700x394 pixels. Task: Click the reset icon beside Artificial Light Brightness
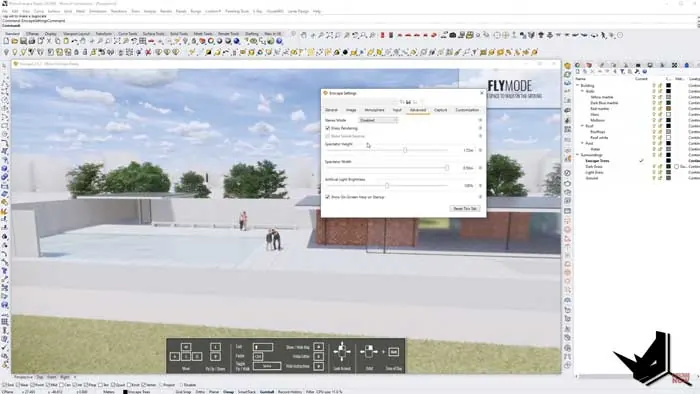point(480,186)
